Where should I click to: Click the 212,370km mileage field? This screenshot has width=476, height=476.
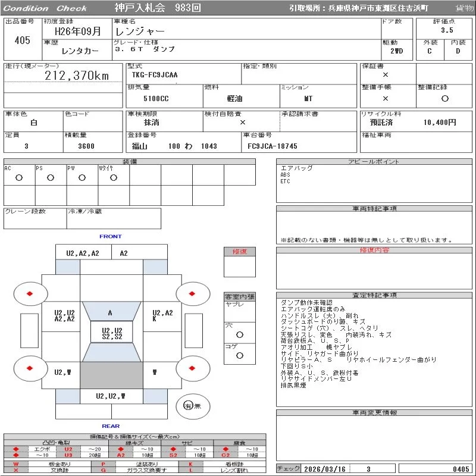point(77,76)
